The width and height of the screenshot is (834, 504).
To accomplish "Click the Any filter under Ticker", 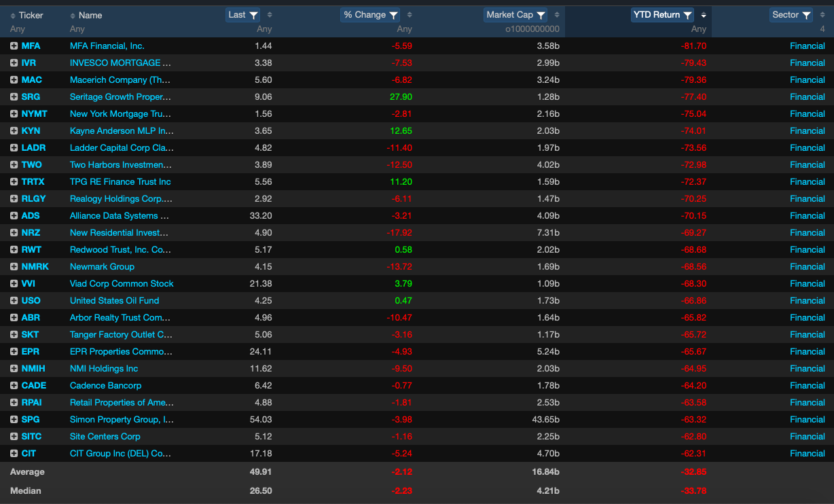I will 18,29.
